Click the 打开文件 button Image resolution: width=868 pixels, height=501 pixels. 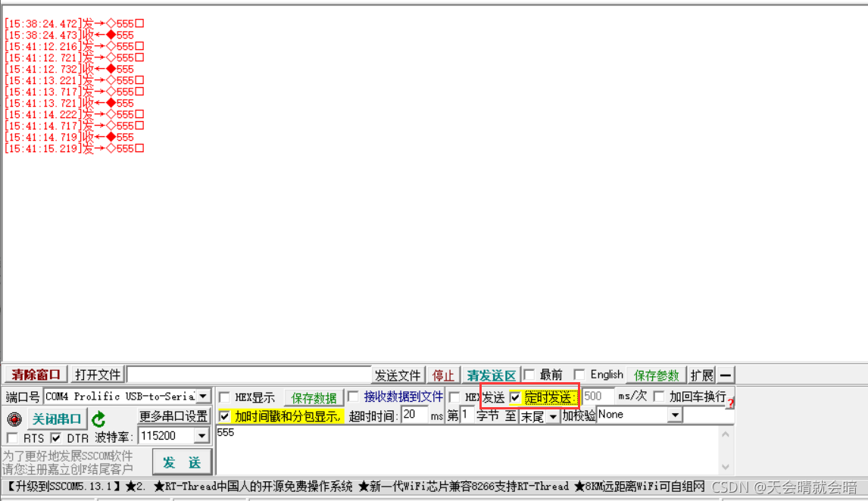pyautogui.click(x=98, y=375)
